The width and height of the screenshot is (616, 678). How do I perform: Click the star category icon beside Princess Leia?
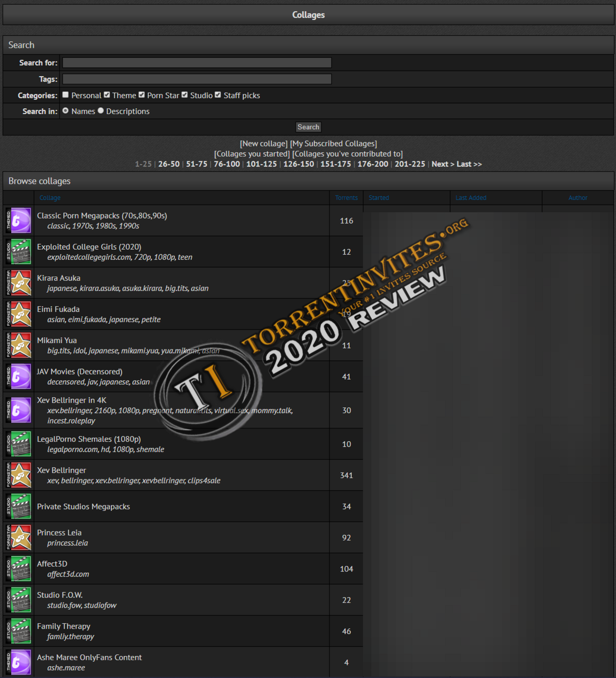point(19,538)
